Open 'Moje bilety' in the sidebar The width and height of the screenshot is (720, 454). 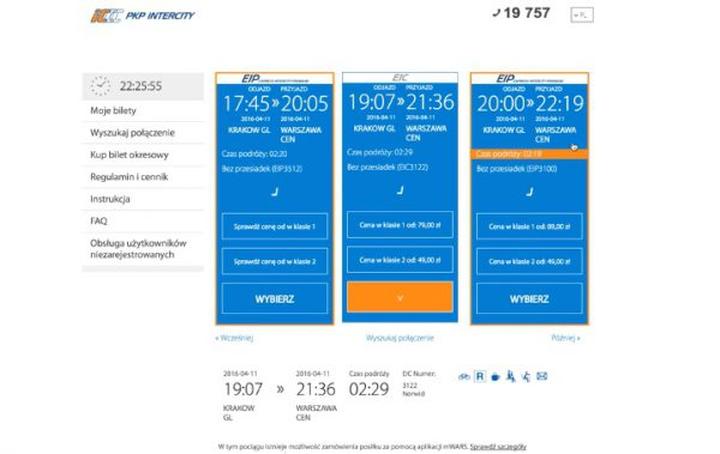(x=112, y=110)
